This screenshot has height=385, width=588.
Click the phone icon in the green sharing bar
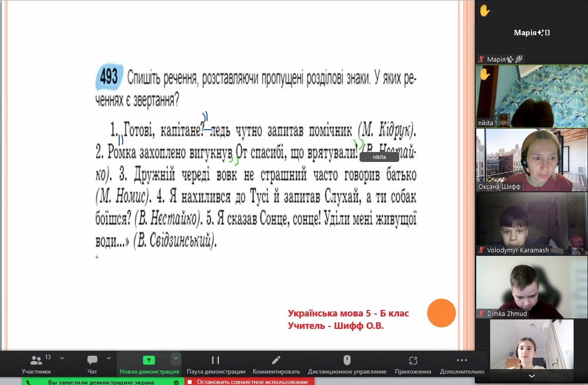pos(29,382)
